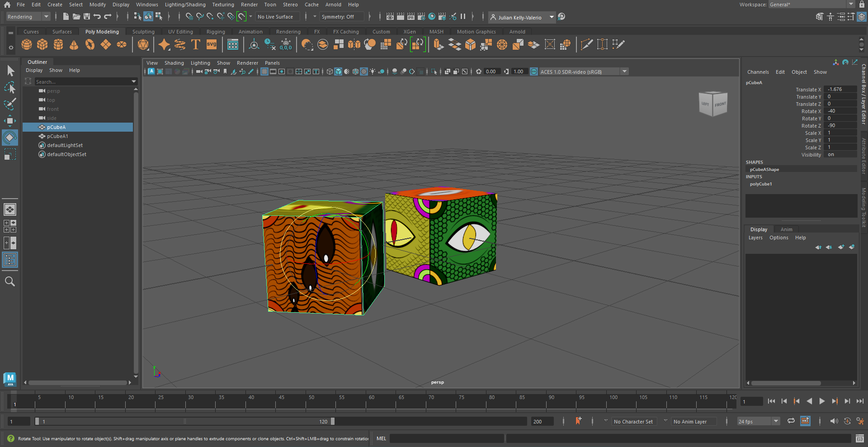The image size is (868, 447).
Task: Click the Polygon Cube shelf icon
Action: coord(42,44)
